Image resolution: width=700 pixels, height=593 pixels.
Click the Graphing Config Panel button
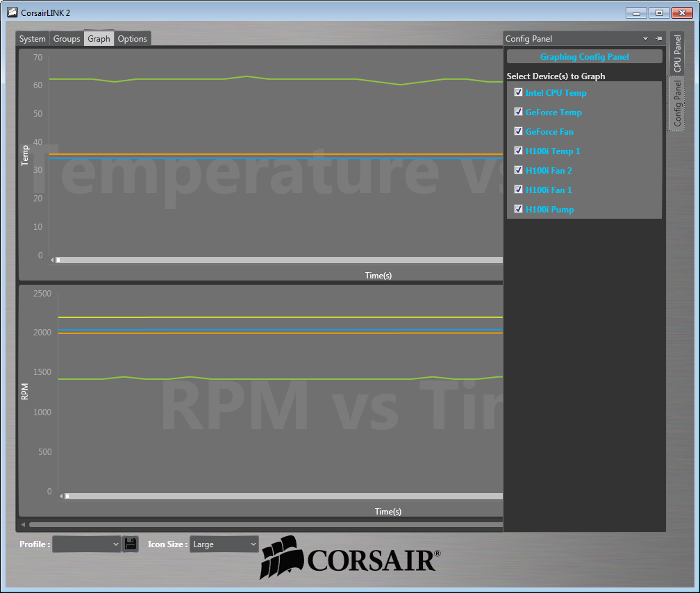pos(584,56)
